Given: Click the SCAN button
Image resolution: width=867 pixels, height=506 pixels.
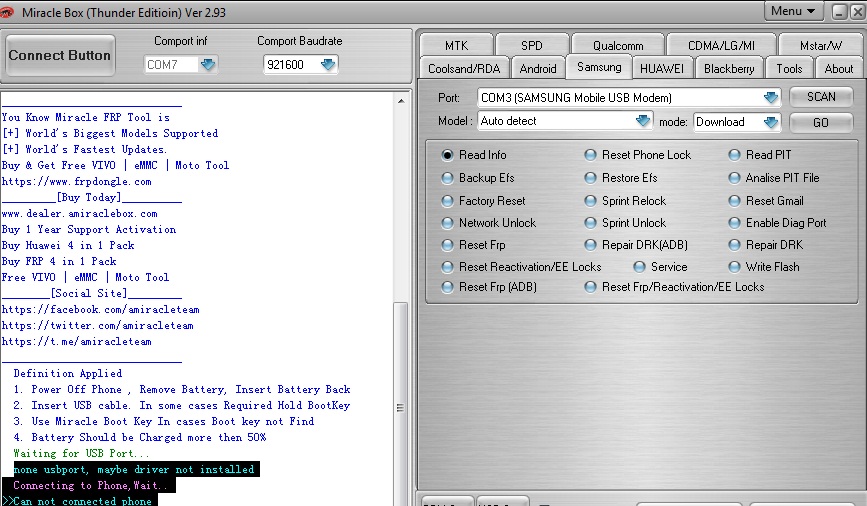Looking at the screenshot, I should click(x=821, y=97).
